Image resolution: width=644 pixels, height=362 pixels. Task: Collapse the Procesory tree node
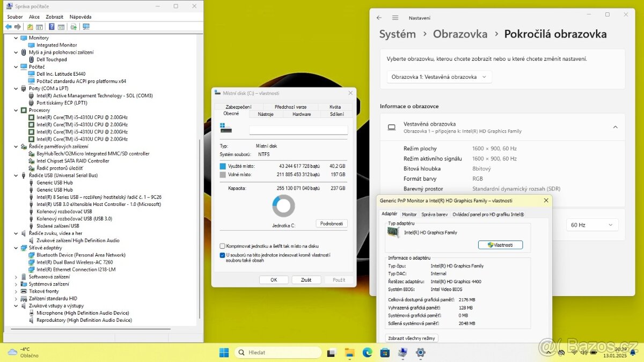[x=16, y=110]
